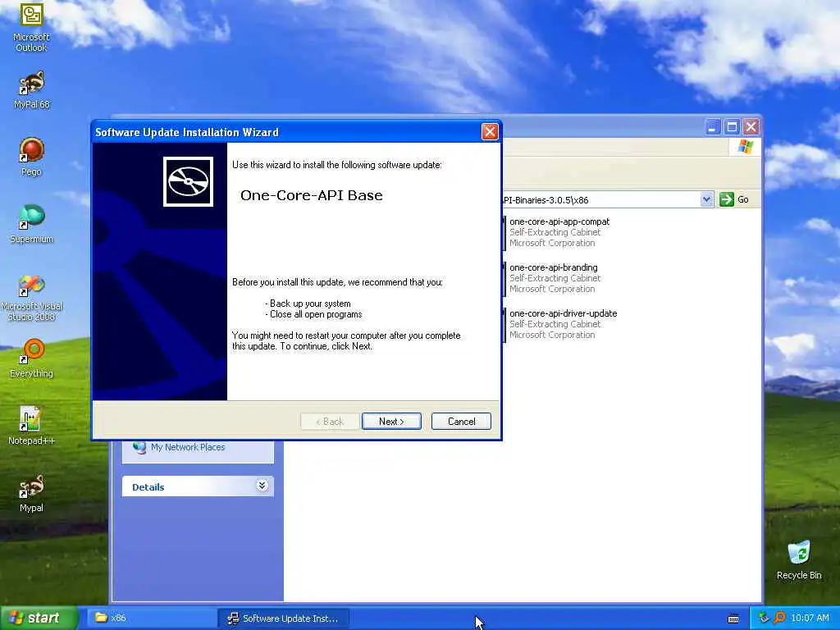Open Microsoft Visual Studio 2008 shortcut
The image size is (840, 630).
coord(31,297)
